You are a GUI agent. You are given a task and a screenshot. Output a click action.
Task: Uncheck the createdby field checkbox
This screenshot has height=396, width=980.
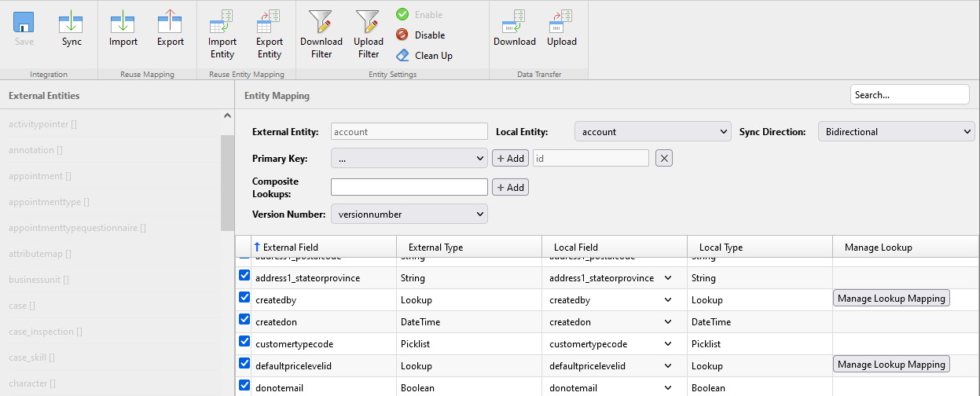[244, 299]
